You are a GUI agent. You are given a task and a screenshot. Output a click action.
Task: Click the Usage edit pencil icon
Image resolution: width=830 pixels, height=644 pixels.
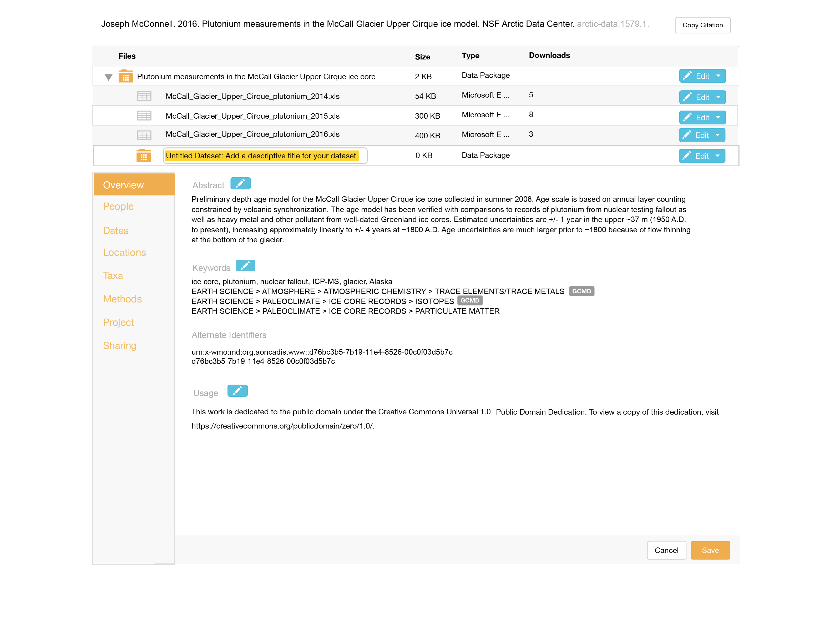(237, 391)
